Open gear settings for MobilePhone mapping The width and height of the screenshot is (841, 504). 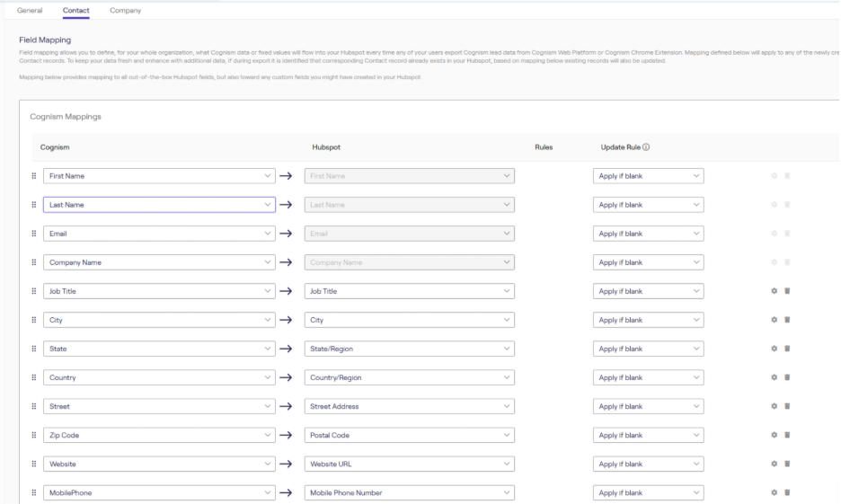click(774, 492)
